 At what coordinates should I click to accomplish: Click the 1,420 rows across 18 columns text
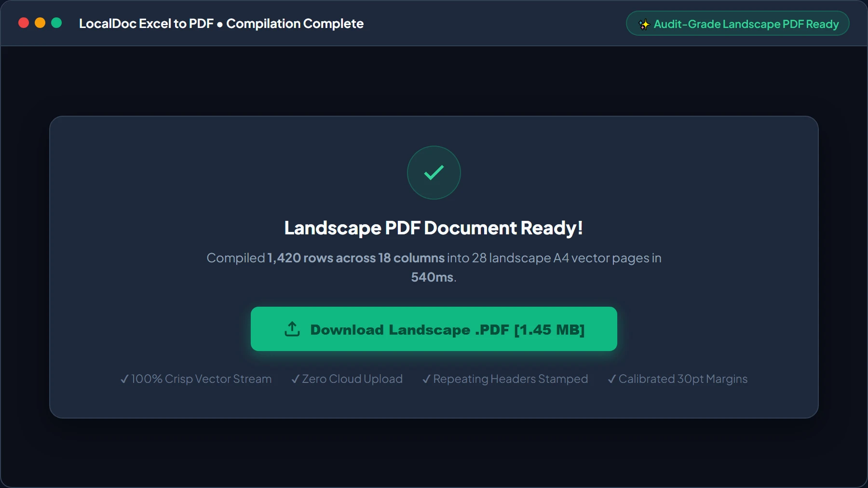click(x=356, y=258)
